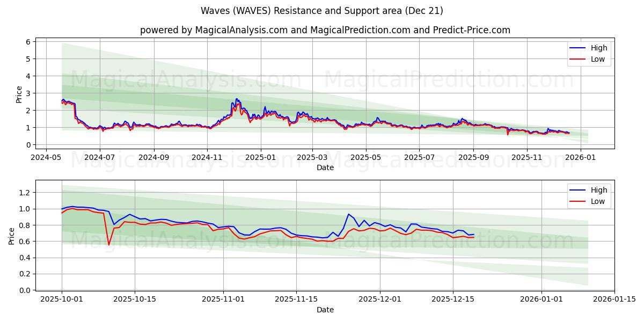Select the Date axis label on top chart

coord(324,168)
